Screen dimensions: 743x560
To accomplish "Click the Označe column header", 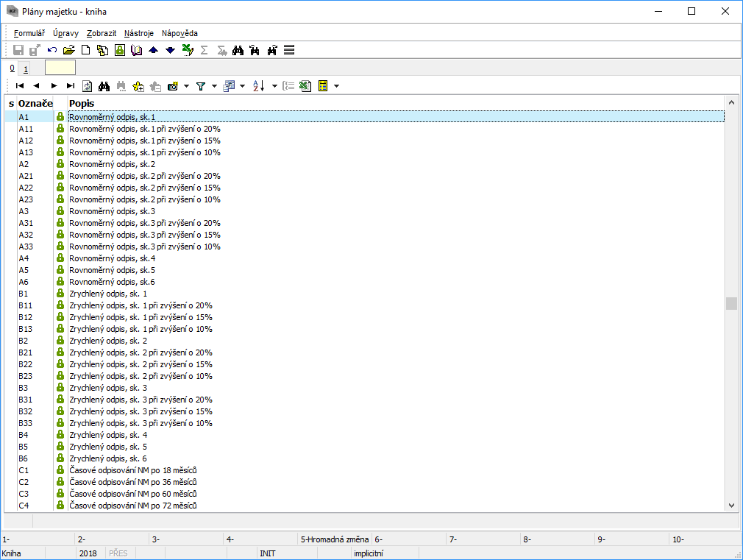I will pyautogui.click(x=35, y=103).
